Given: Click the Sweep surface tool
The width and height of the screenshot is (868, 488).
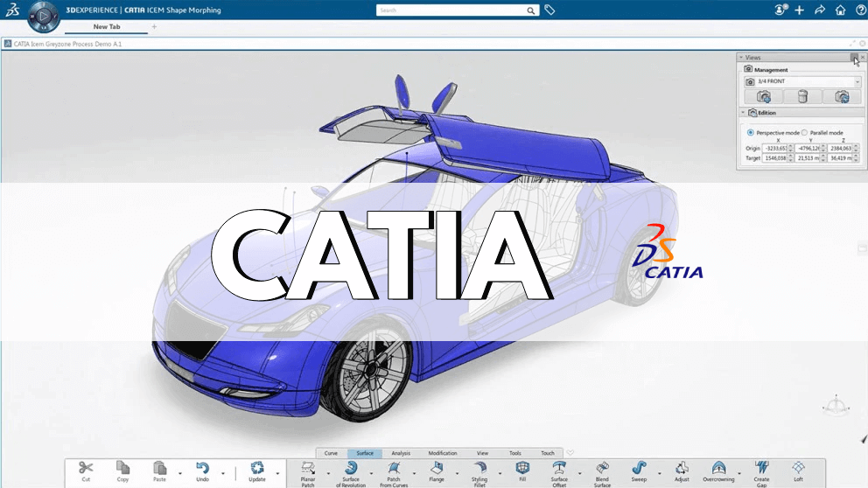Looking at the screenshot, I should click(x=639, y=469).
